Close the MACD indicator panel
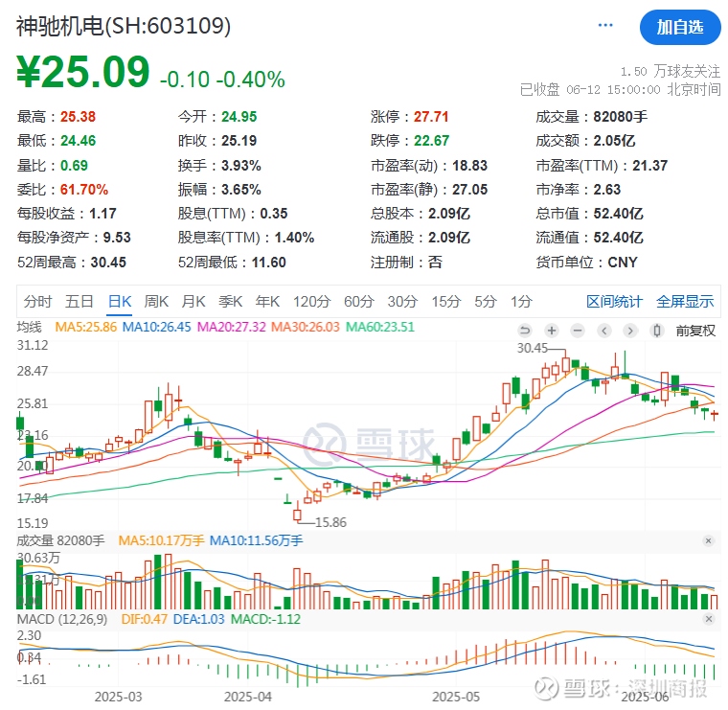 point(709,619)
